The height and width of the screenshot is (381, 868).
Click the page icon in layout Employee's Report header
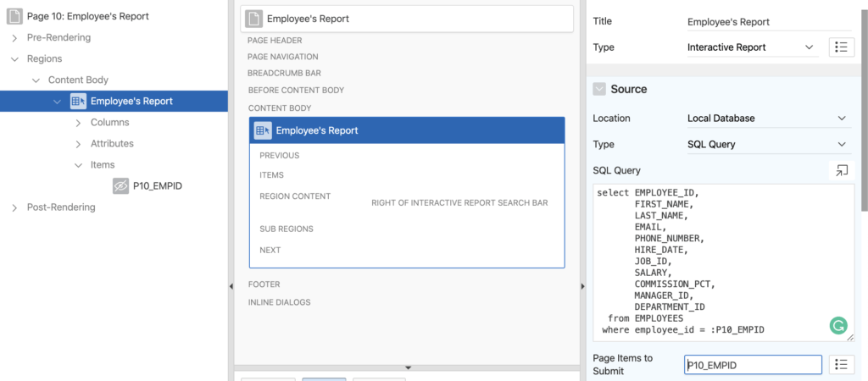pos(253,19)
